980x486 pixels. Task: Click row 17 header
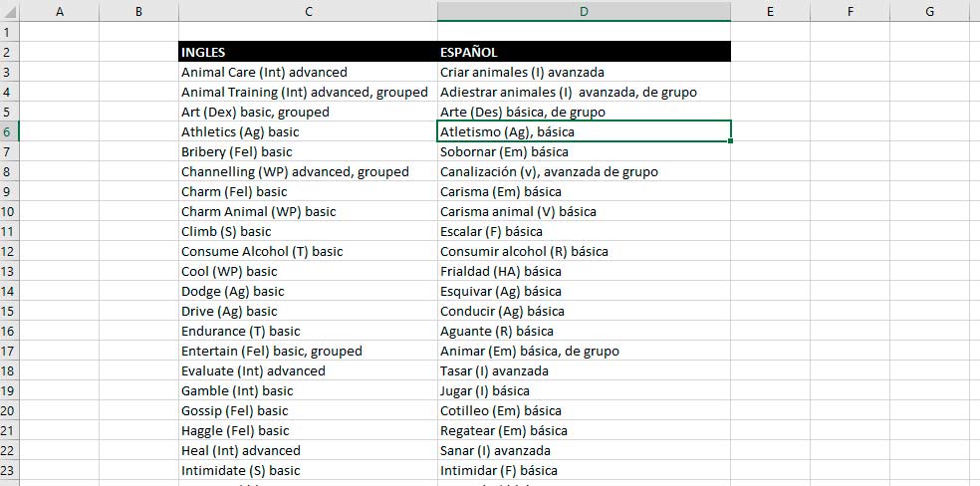click(x=10, y=351)
